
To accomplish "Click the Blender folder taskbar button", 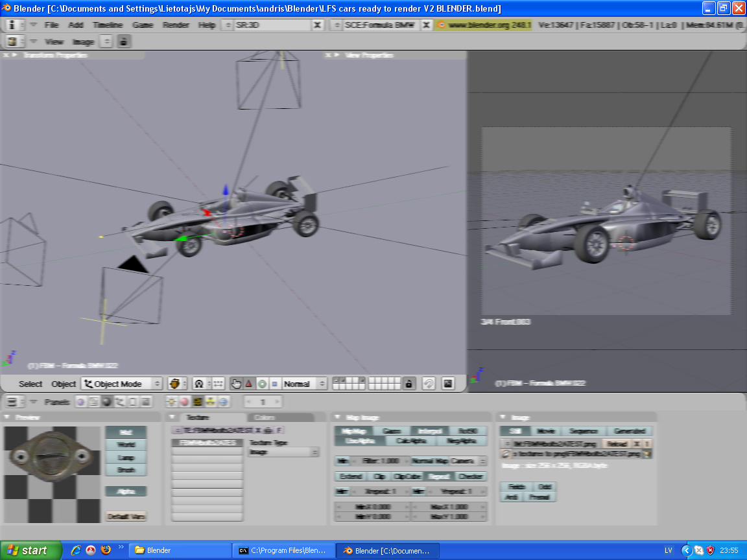I will pos(180,550).
